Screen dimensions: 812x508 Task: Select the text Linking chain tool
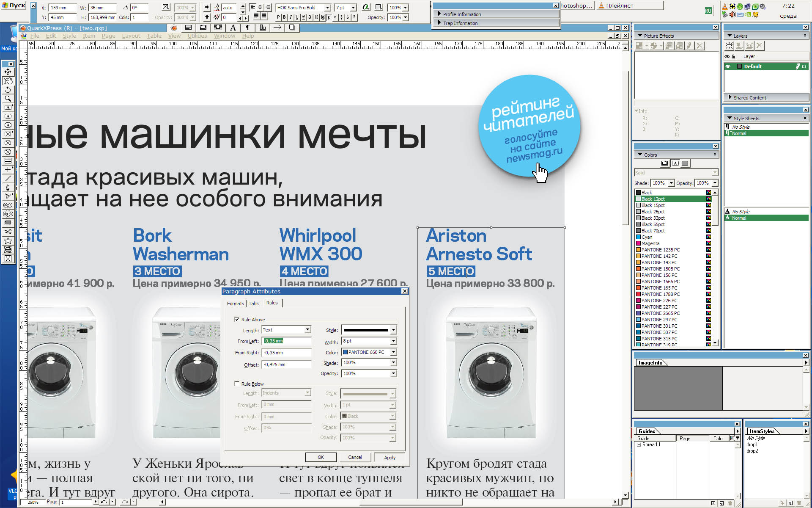(8, 205)
